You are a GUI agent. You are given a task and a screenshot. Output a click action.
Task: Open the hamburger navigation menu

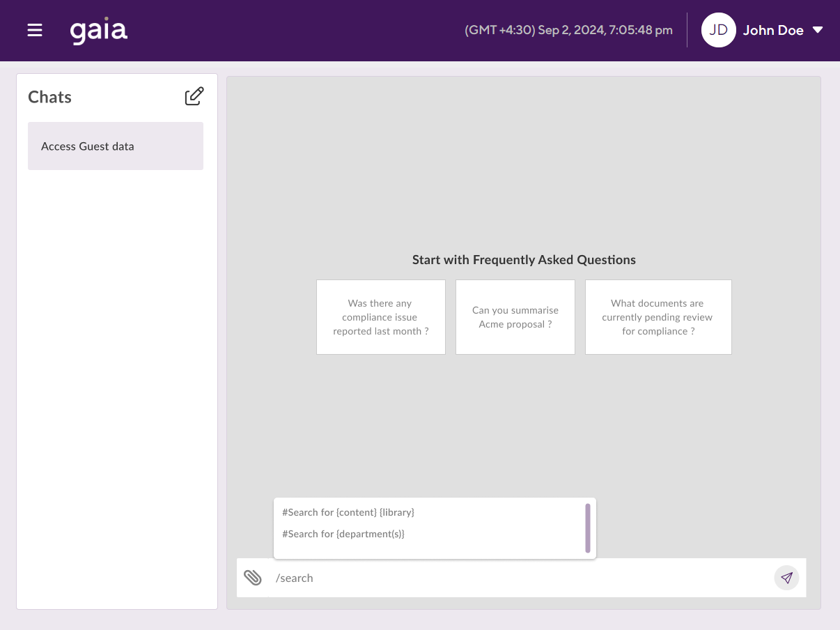pos(35,31)
